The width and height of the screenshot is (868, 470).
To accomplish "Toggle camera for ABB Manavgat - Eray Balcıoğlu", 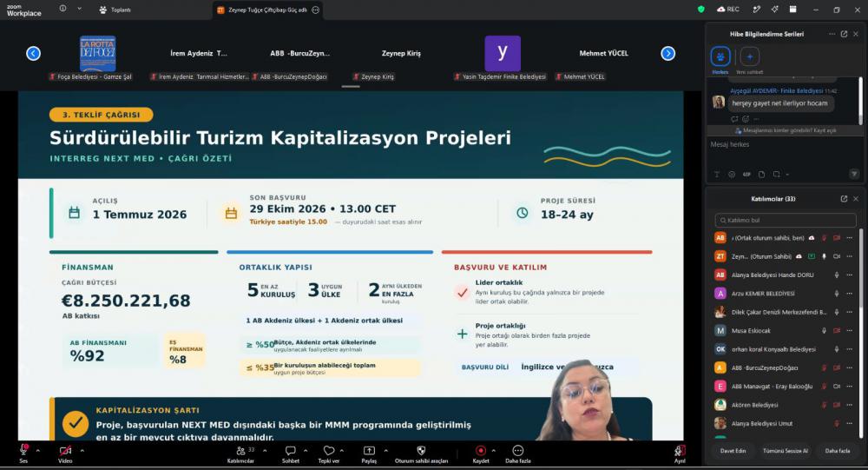I will click(837, 387).
